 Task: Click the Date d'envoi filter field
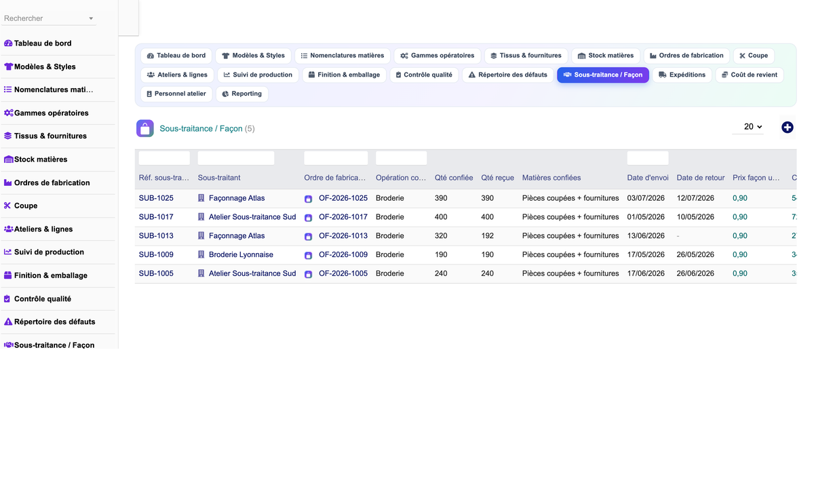648,158
